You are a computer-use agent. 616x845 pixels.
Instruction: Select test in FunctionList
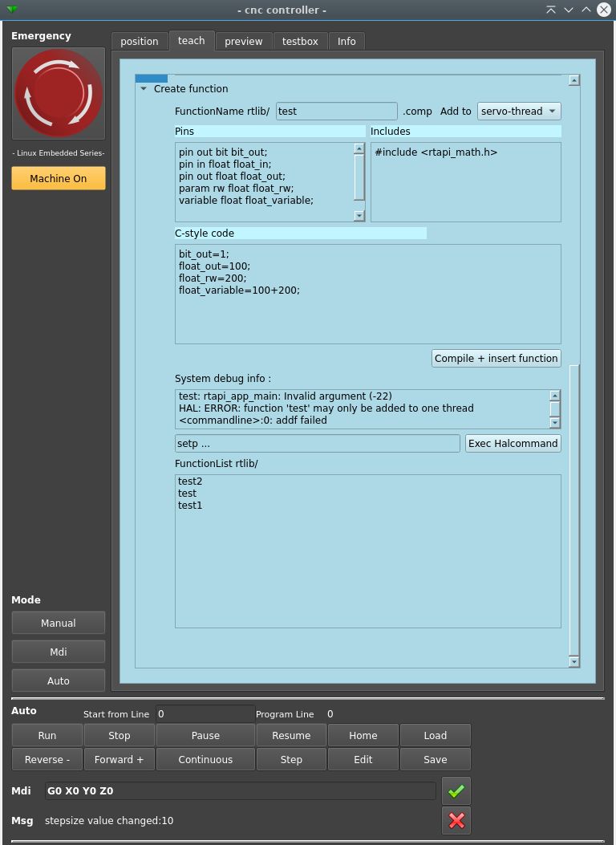tap(188, 493)
